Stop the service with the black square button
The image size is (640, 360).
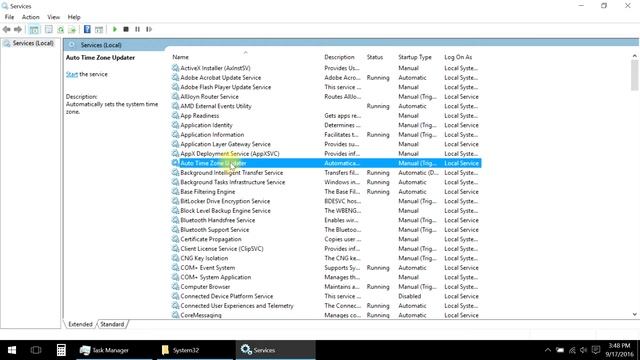pyautogui.click(x=126, y=29)
